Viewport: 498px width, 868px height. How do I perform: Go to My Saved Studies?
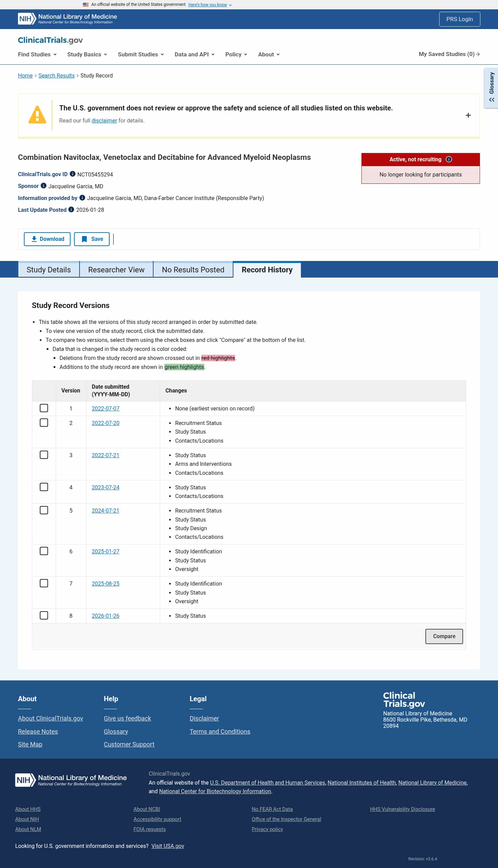click(x=449, y=54)
